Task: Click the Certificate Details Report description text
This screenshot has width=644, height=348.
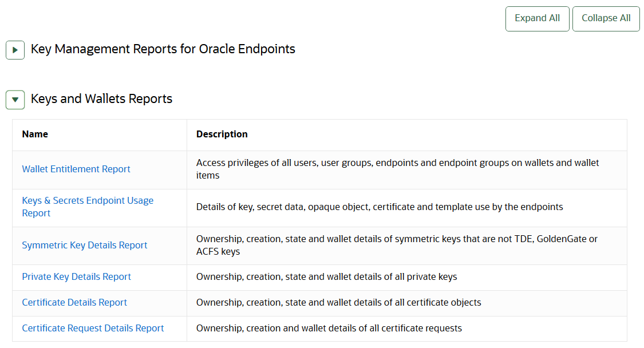Action: (338, 302)
